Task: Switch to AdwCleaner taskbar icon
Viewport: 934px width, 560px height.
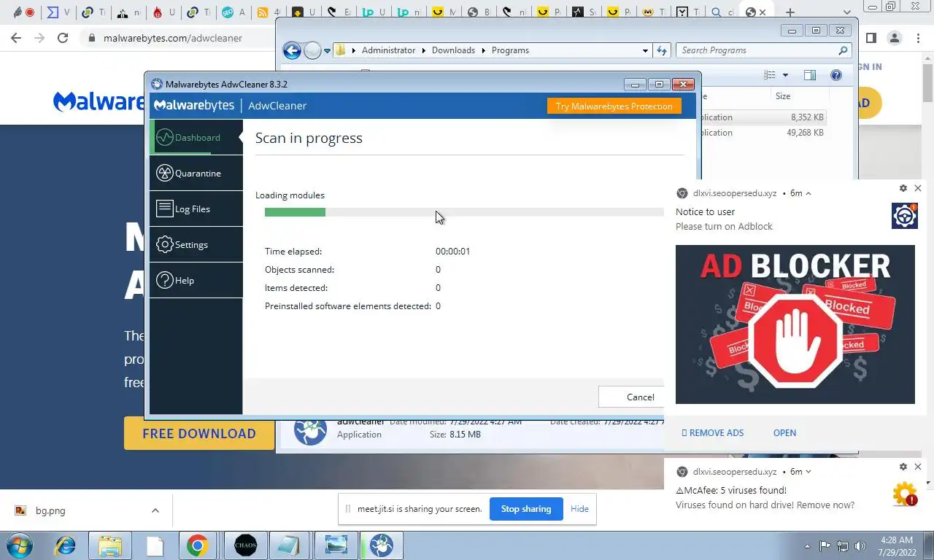Action: pos(381,545)
